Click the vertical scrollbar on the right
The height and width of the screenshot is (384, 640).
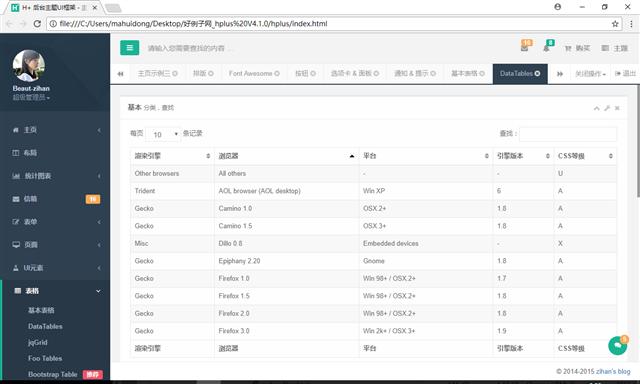pos(637,141)
